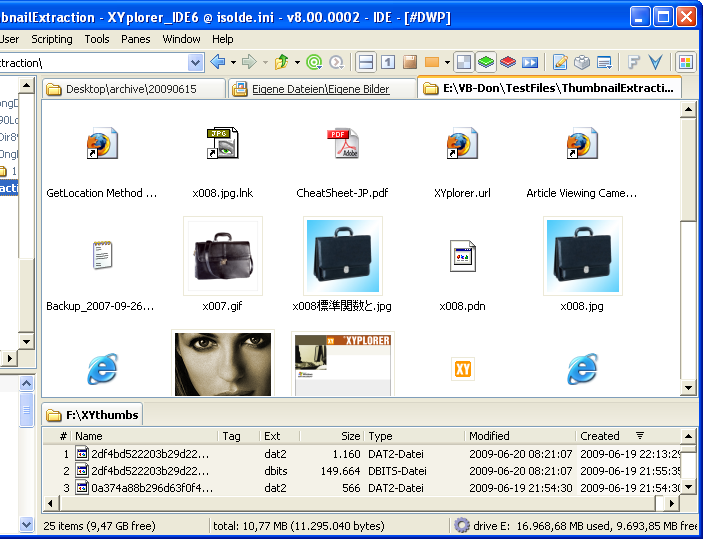Click the Size column header
Image resolution: width=703 pixels, height=539 pixels.
point(349,436)
